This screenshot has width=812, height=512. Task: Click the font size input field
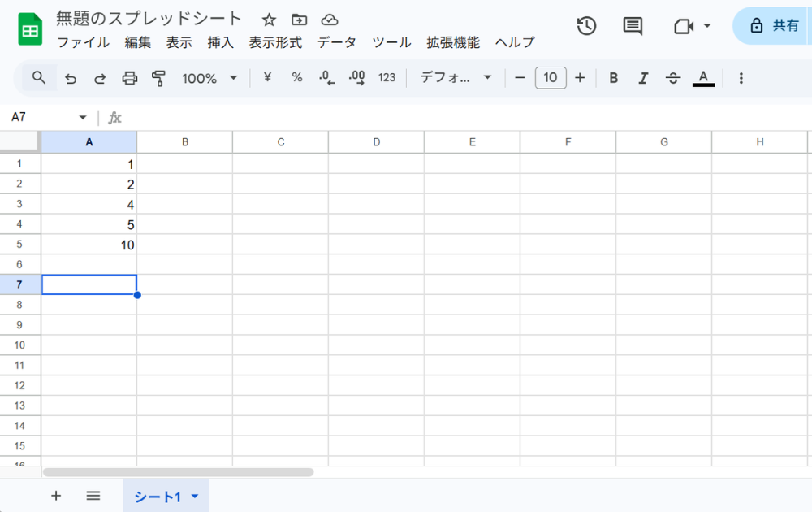point(551,78)
